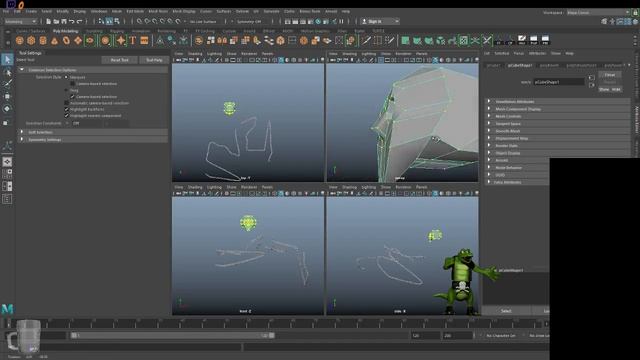
Task: Choose the Lasso select tool in toolbox
Action: (x=7, y=72)
